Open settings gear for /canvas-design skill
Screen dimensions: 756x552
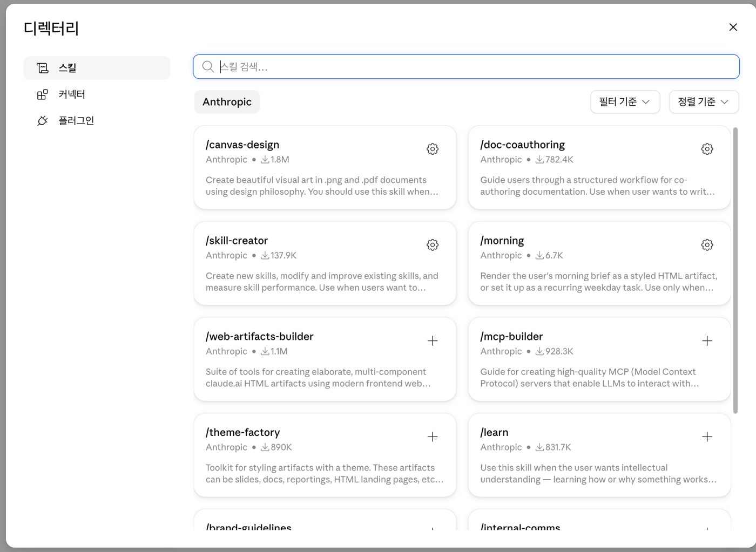coord(433,149)
